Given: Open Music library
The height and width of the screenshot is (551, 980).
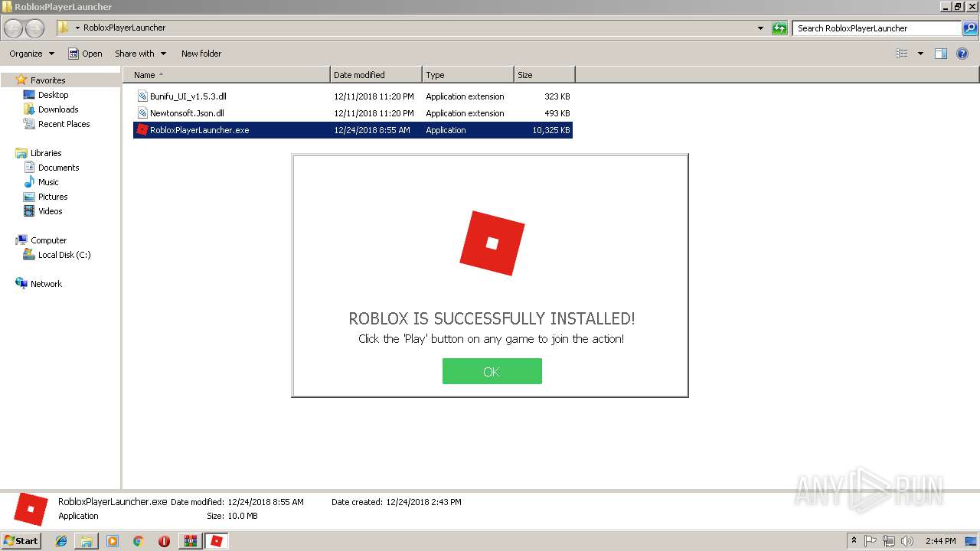Looking at the screenshot, I should pos(48,182).
